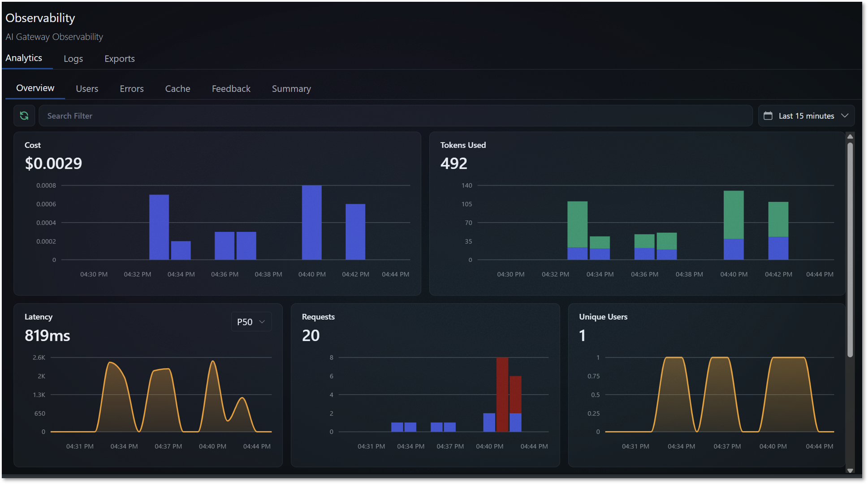Click the Tokens Used card heading
This screenshot has width=868, height=484.
463,145
